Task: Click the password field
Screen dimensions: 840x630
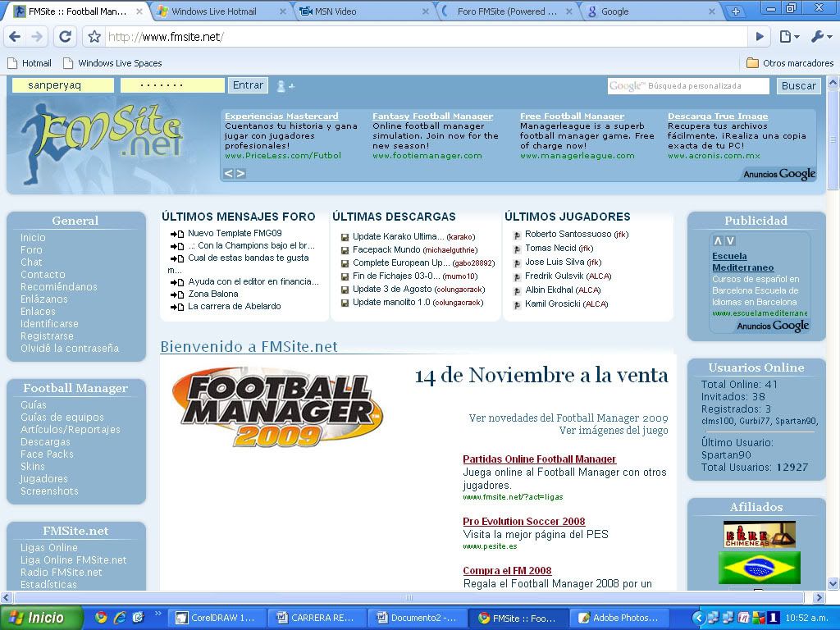Action: pos(172,85)
